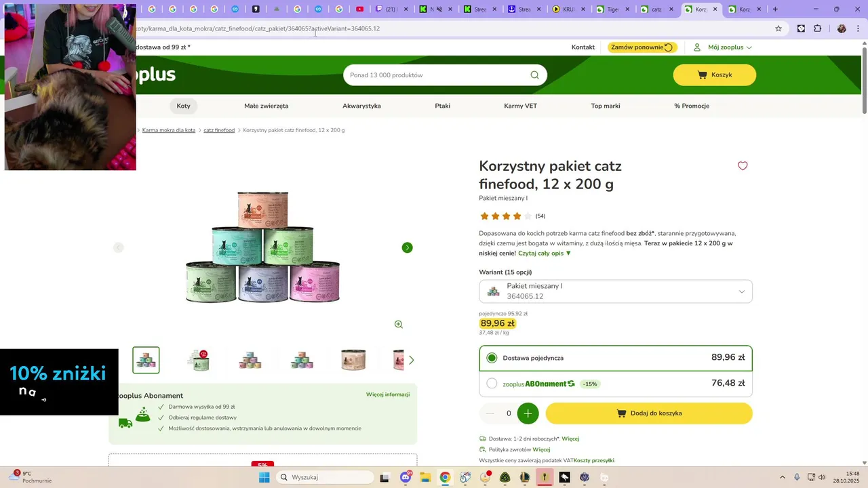Open Wariant dropdown Pakiet mieszany I
The height and width of the screenshot is (488, 868).
click(616, 291)
